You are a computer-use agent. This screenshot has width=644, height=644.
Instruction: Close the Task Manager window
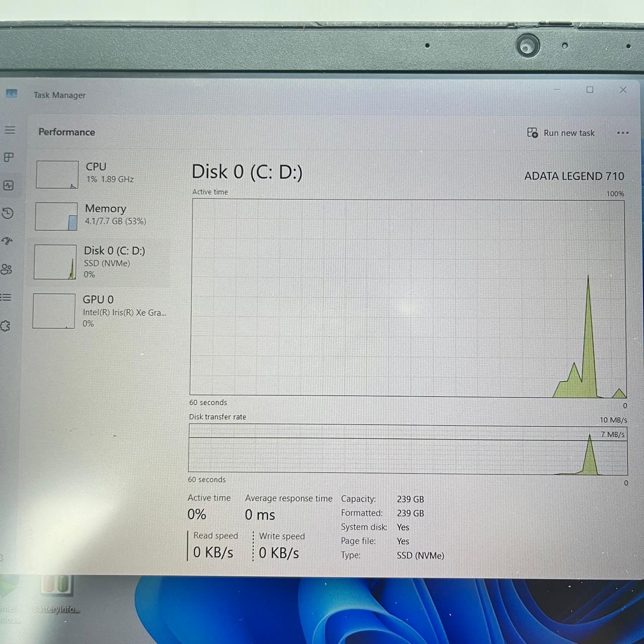(x=623, y=90)
